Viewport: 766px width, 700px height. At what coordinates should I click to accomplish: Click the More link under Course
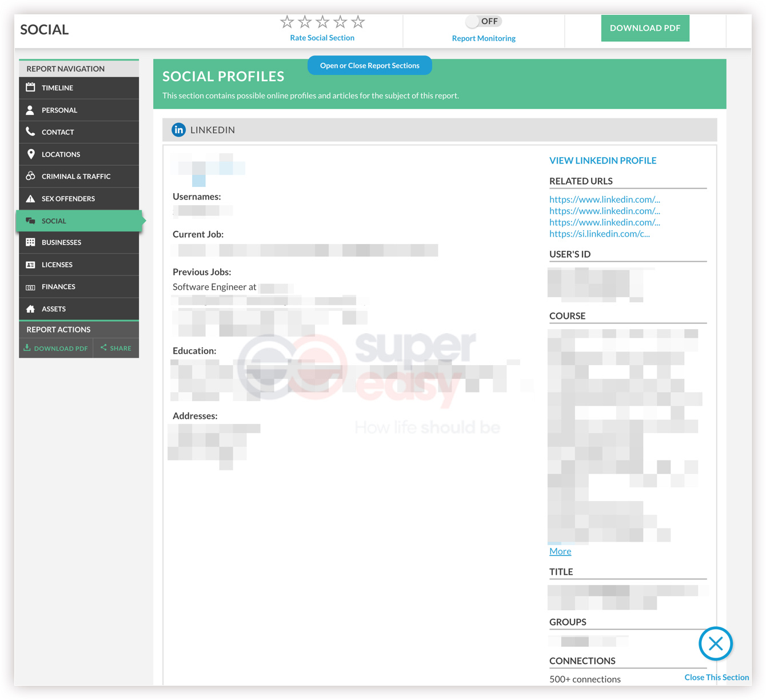[560, 551]
